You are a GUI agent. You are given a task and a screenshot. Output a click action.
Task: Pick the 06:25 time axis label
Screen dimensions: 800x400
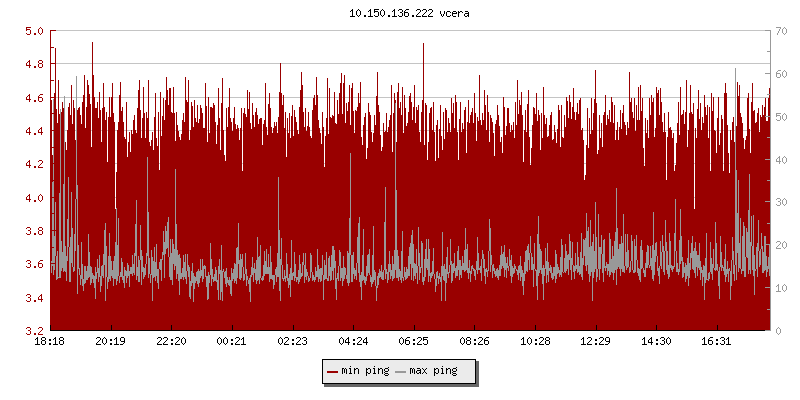tap(414, 342)
